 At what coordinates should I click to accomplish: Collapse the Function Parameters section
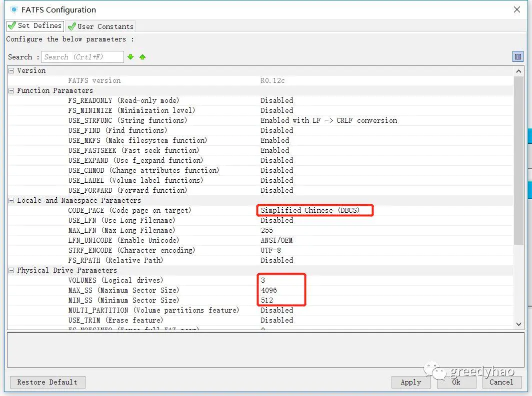pyautogui.click(x=10, y=90)
